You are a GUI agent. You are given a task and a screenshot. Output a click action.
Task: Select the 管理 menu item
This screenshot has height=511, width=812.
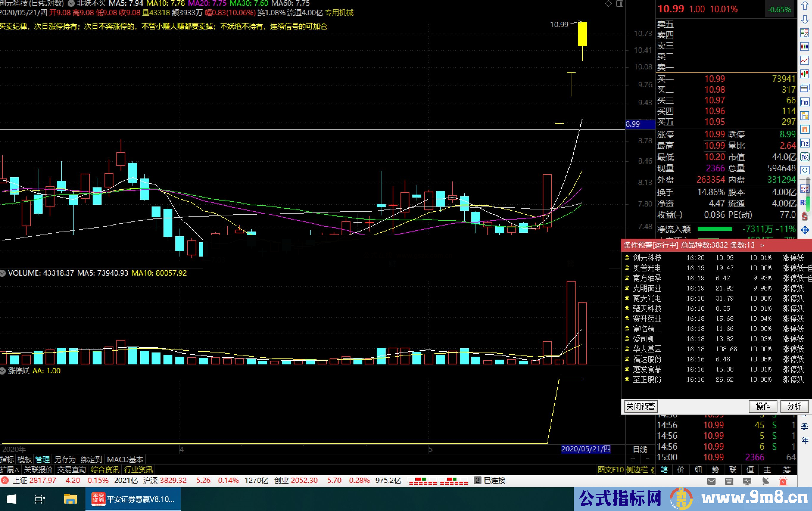click(x=43, y=459)
